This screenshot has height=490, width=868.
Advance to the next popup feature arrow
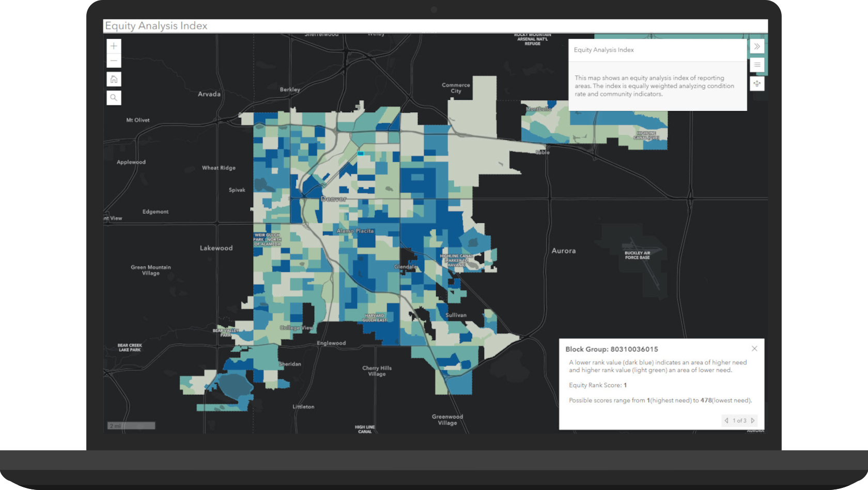point(753,421)
